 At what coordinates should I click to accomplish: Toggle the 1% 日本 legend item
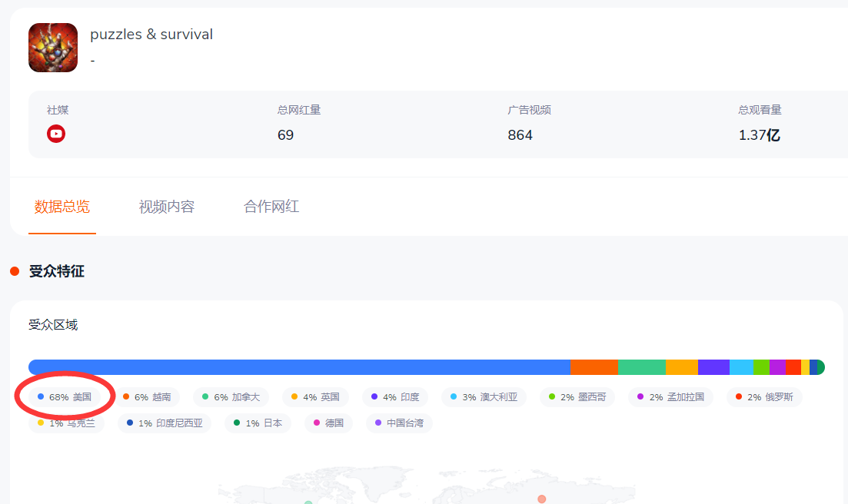258,423
